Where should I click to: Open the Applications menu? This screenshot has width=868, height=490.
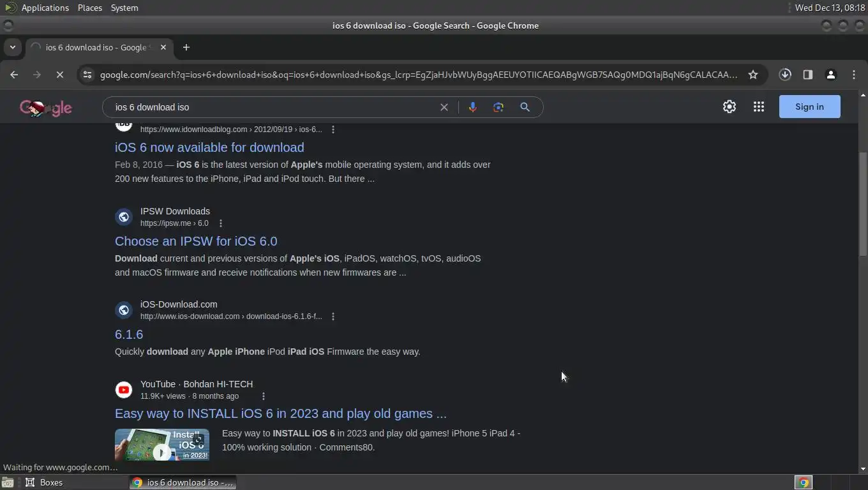tap(45, 8)
